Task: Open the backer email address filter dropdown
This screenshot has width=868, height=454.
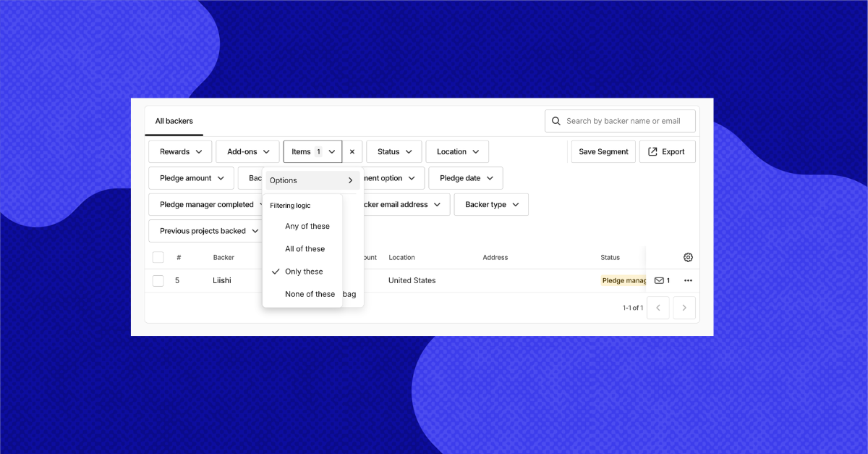Action: [x=406, y=205]
